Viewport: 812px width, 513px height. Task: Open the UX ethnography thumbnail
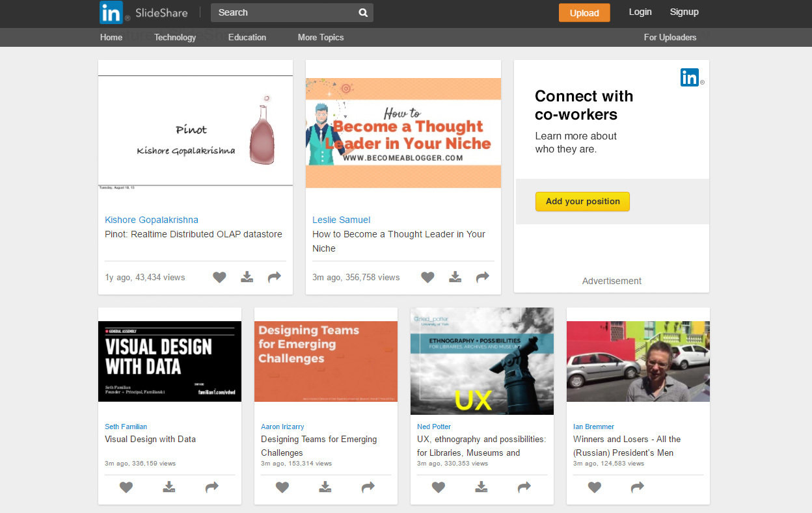point(482,361)
